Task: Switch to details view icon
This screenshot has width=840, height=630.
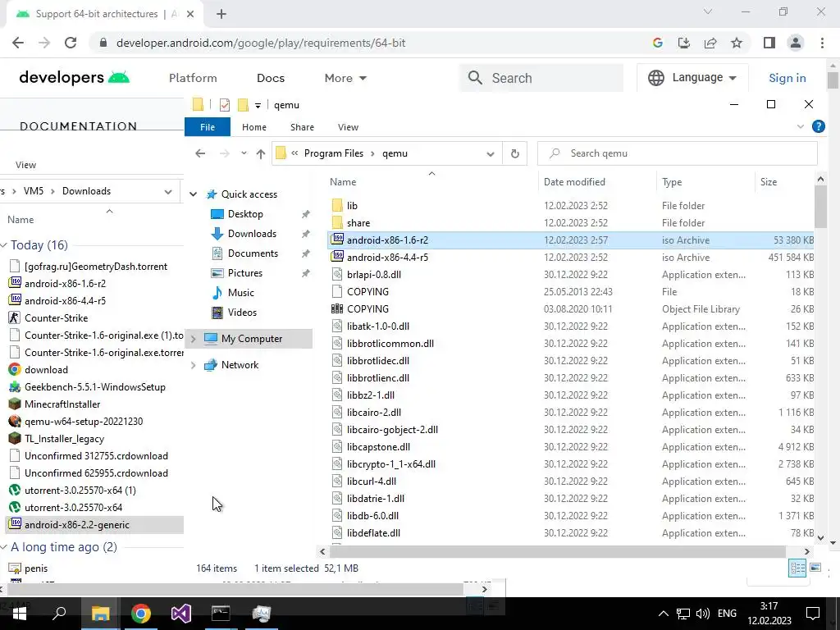Action: coord(797,568)
